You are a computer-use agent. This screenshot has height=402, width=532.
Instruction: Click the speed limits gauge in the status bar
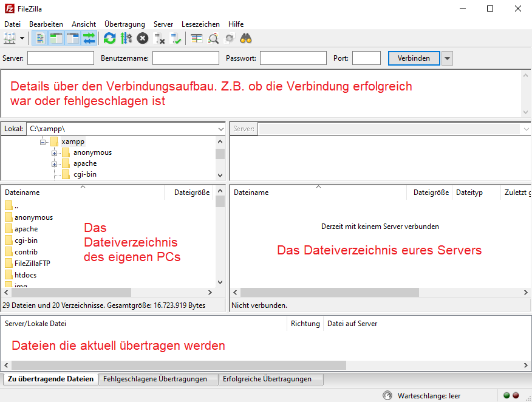[x=387, y=395]
